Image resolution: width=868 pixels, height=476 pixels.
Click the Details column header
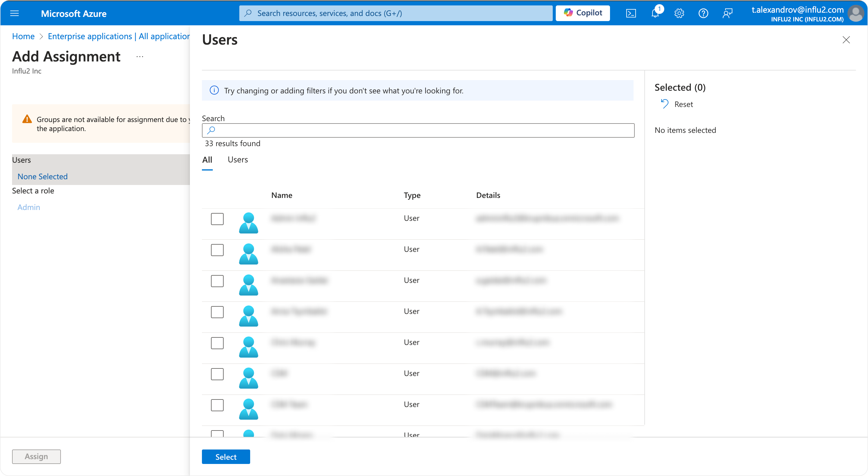pos(488,196)
